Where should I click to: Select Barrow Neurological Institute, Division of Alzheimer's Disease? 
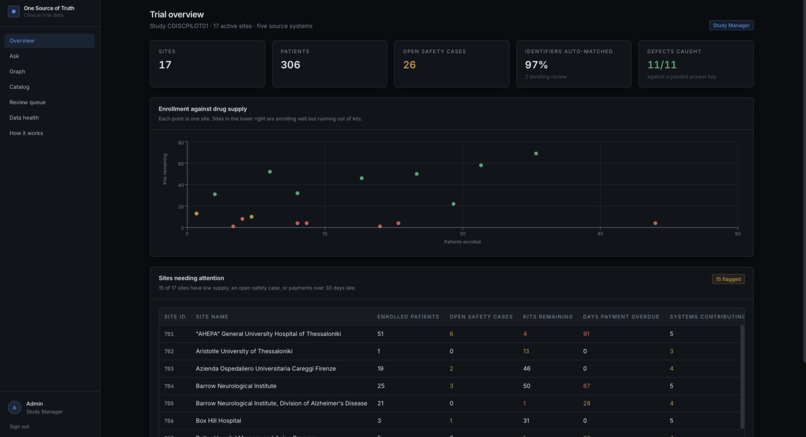(x=450, y=404)
